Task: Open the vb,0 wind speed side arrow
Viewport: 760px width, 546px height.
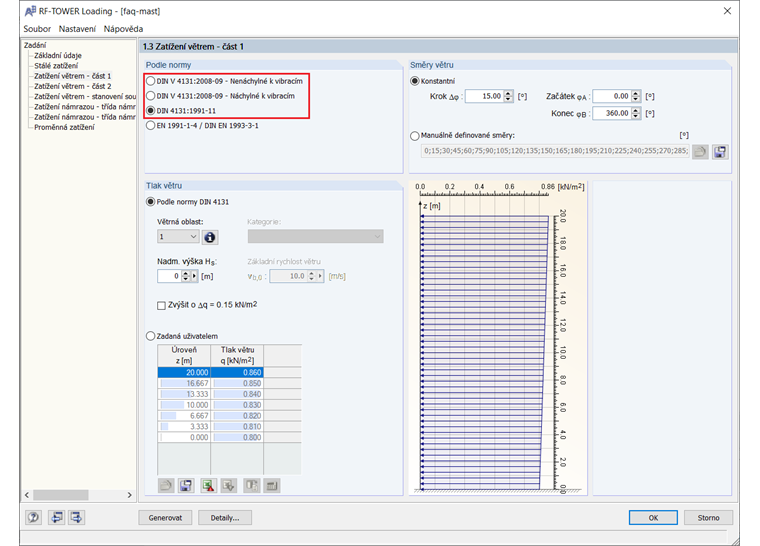Action: point(320,276)
